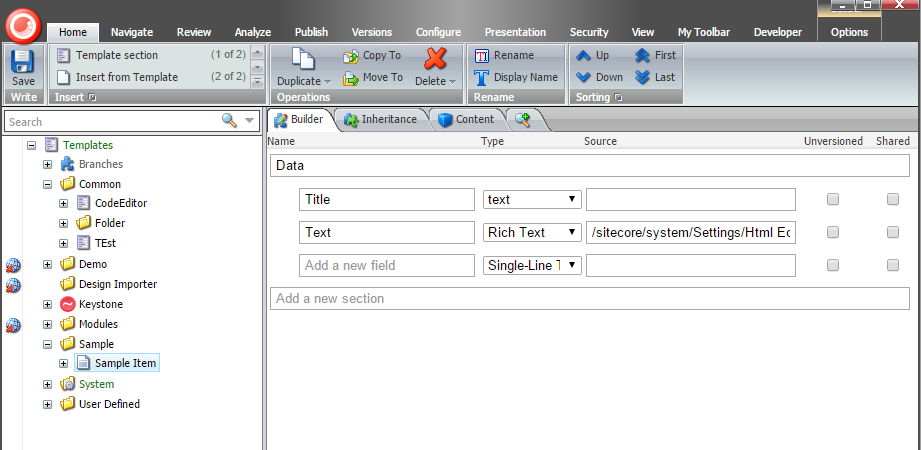
Task: Expand the User Defined folder node
Action: click(48, 404)
